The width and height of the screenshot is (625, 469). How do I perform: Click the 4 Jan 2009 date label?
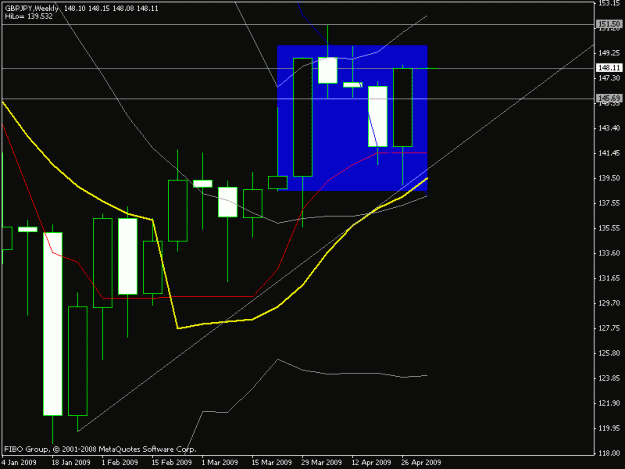[19, 463]
